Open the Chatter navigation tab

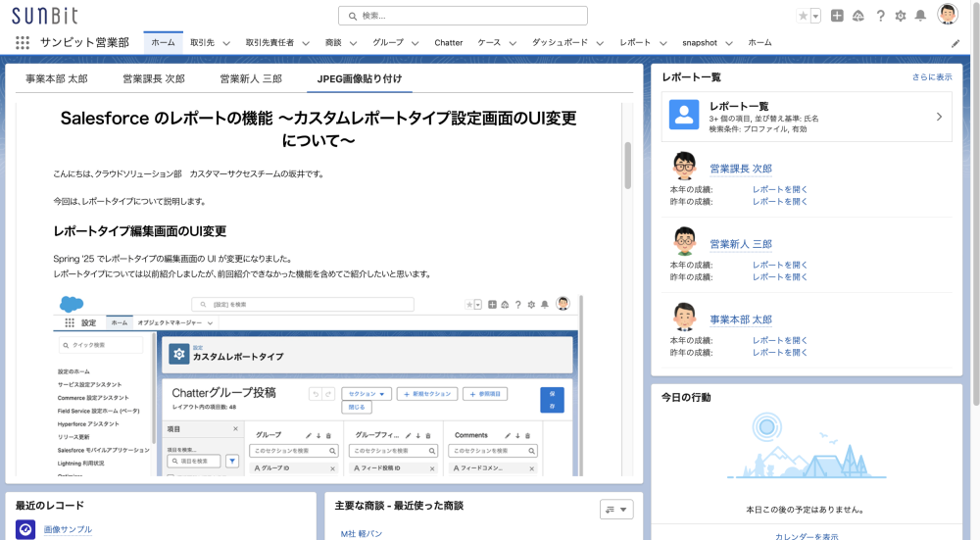[x=449, y=42]
